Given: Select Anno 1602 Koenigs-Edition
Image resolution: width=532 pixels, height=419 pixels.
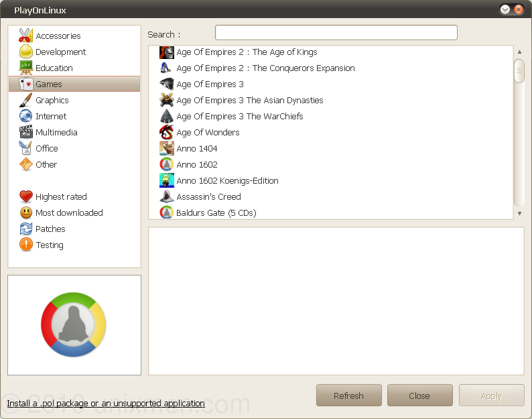Looking at the screenshot, I should pos(331,180).
